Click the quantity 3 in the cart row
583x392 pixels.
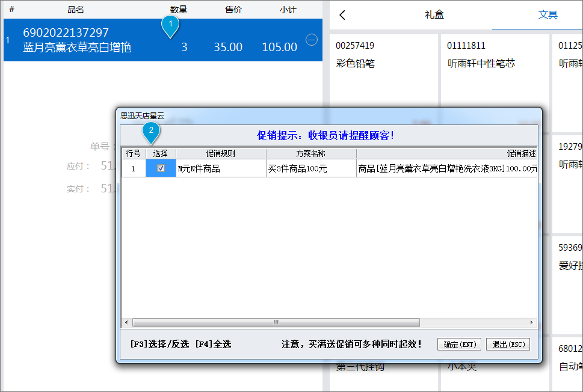[184, 47]
